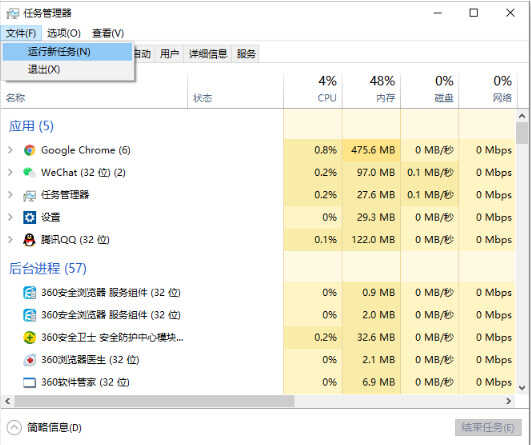Sort by the 磁盘 column header
Image resolution: width=531 pixels, height=445 pixels.
(x=430, y=90)
